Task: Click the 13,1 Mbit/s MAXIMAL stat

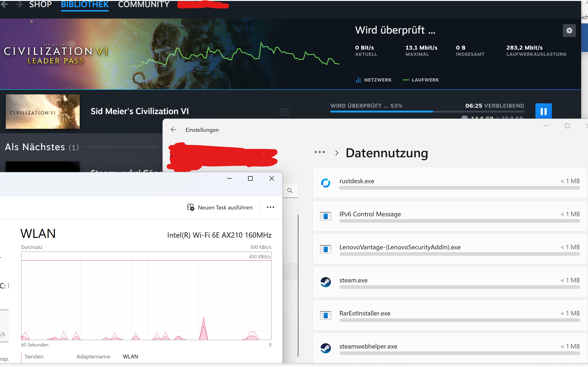Action: click(x=421, y=51)
